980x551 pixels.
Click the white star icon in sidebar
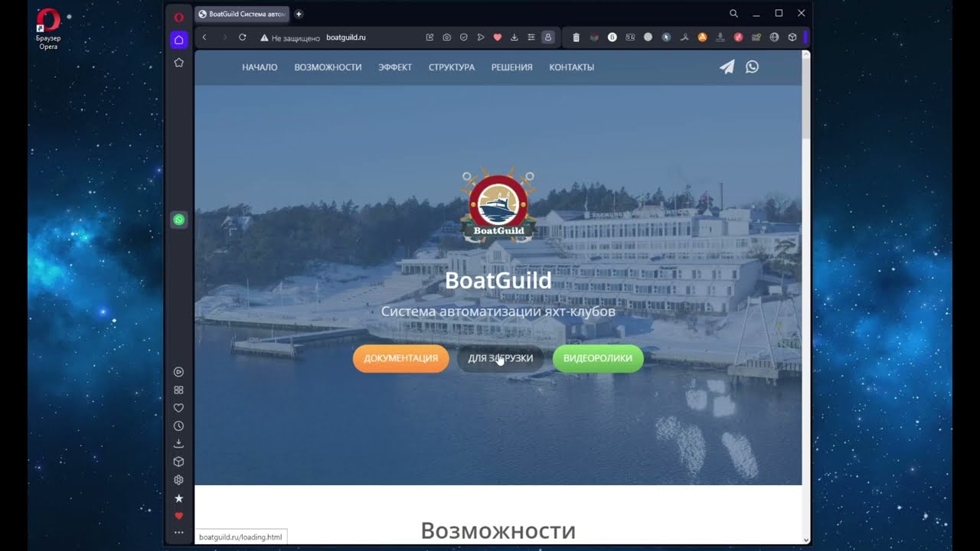pyautogui.click(x=178, y=498)
